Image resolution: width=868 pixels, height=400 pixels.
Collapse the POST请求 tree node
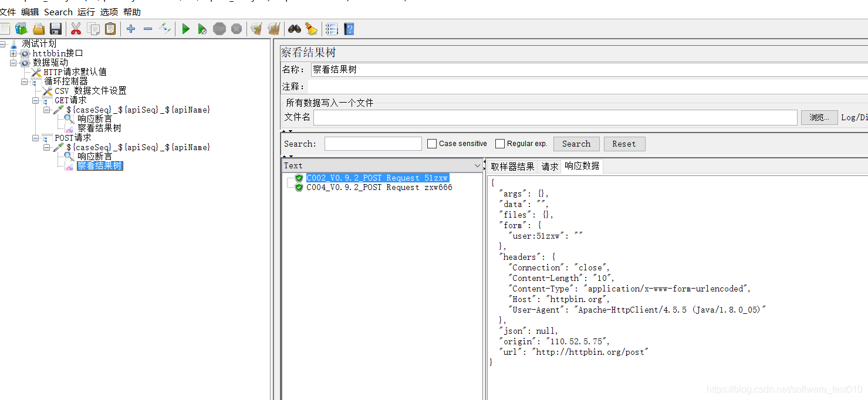click(x=35, y=138)
